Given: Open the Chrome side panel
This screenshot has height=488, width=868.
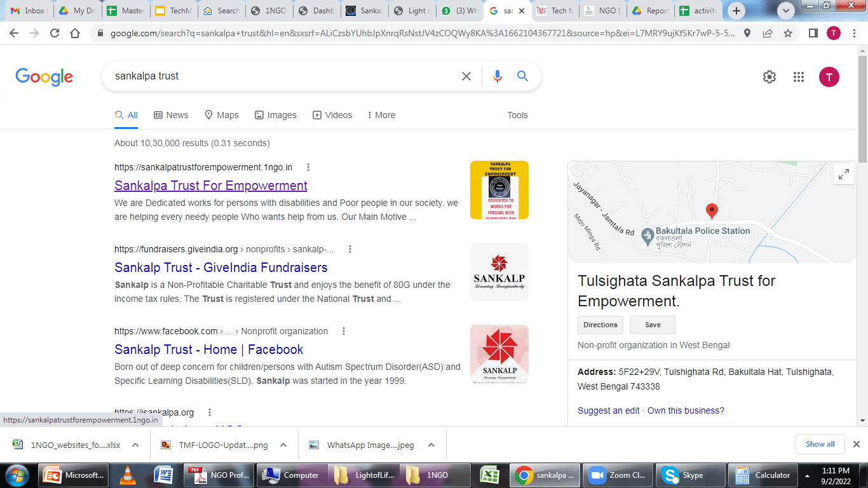Looking at the screenshot, I should [x=813, y=33].
